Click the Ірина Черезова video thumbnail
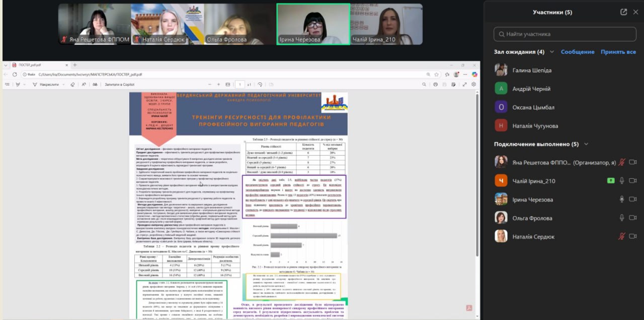The height and width of the screenshot is (320, 644). pyautogui.click(x=313, y=24)
